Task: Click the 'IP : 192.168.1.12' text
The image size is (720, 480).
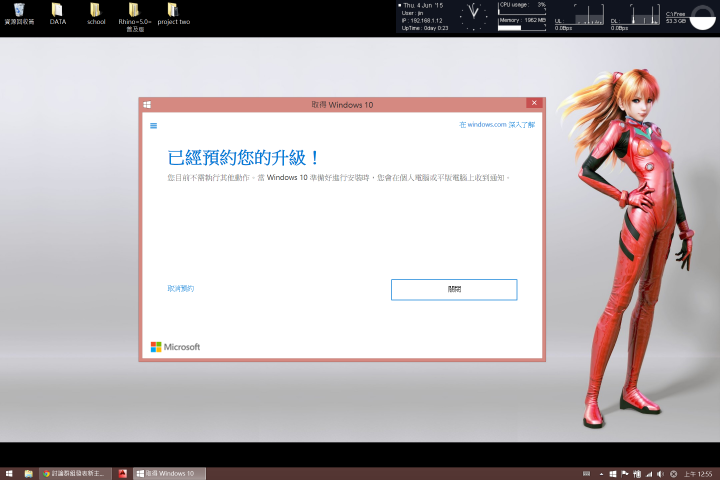Action: [422, 21]
